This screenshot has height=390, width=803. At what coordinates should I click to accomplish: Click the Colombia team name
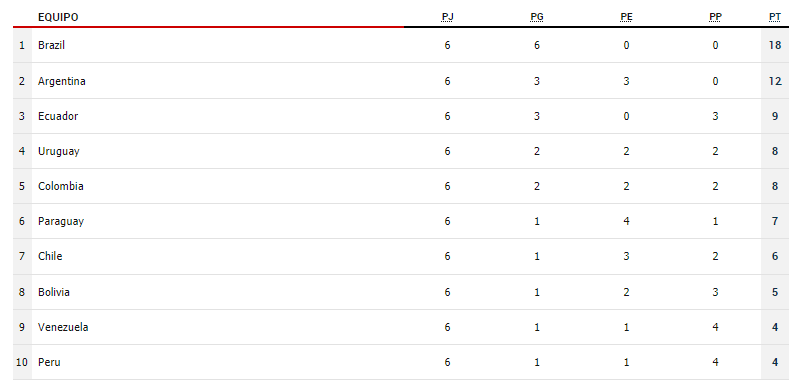(60, 186)
